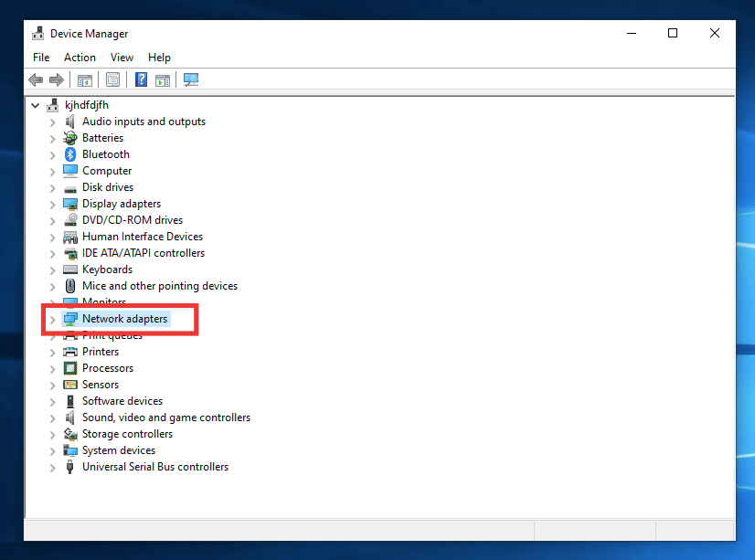Click Show/Hide Action Pane toolbar icon
Image resolution: width=755 pixels, height=560 pixels.
[163, 79]
